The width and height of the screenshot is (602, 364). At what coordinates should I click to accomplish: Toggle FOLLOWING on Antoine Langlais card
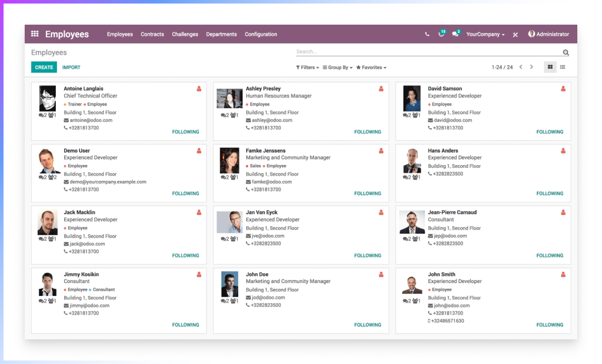pos(185,132)
